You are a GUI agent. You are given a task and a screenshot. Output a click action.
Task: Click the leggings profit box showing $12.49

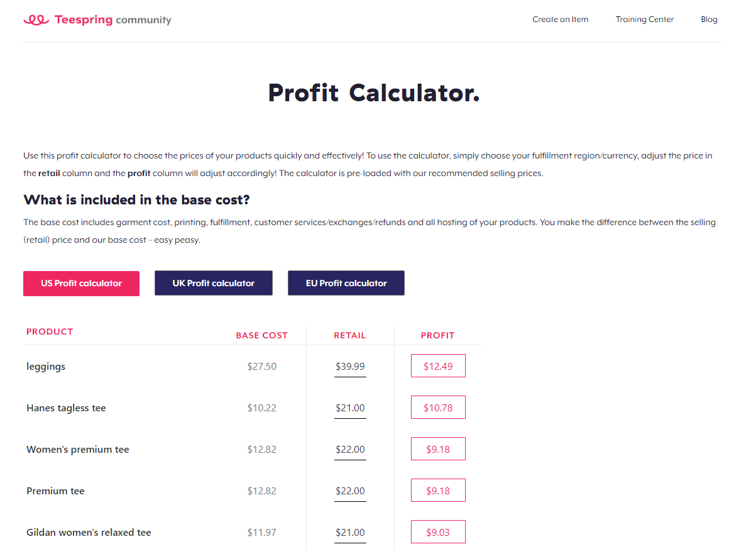pos(438,365)
